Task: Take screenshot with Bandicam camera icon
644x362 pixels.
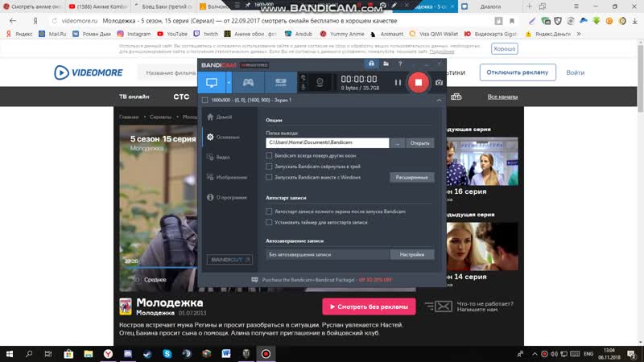Action: (x=439, y=83)
